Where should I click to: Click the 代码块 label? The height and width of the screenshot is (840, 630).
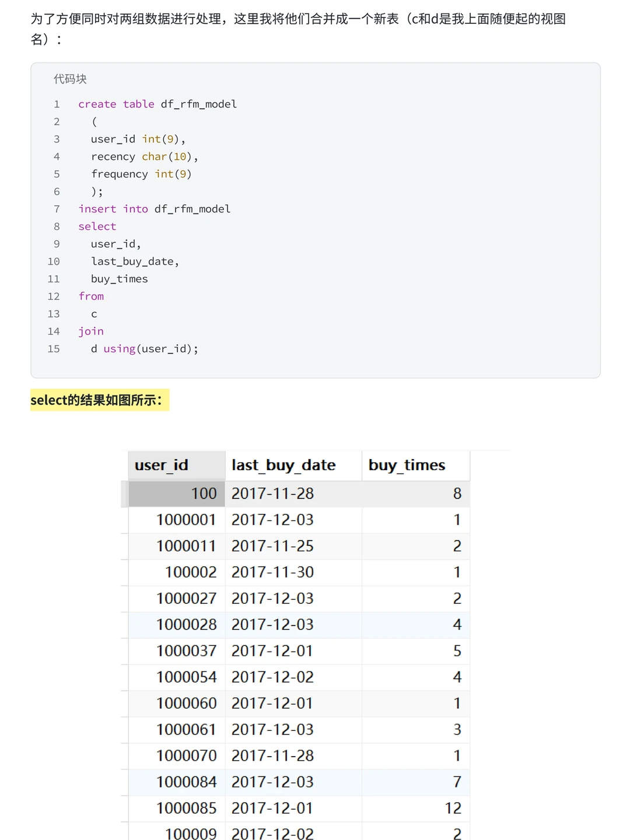point(70,79)
